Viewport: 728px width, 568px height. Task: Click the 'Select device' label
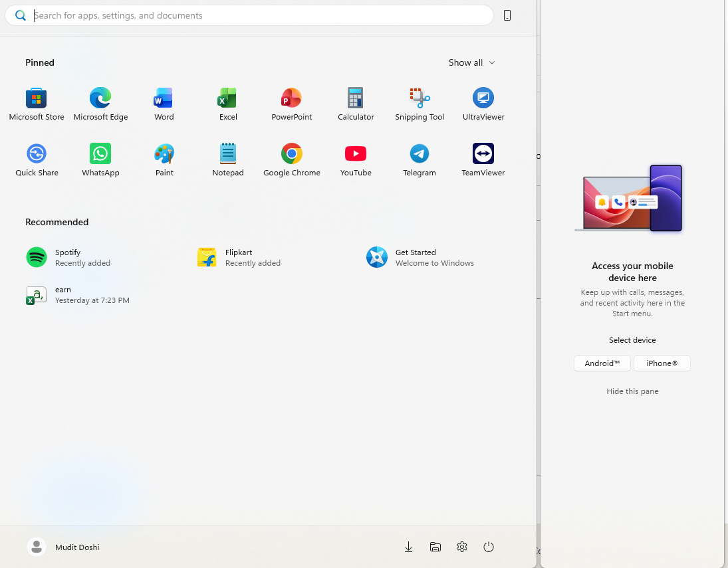point(632,340)
